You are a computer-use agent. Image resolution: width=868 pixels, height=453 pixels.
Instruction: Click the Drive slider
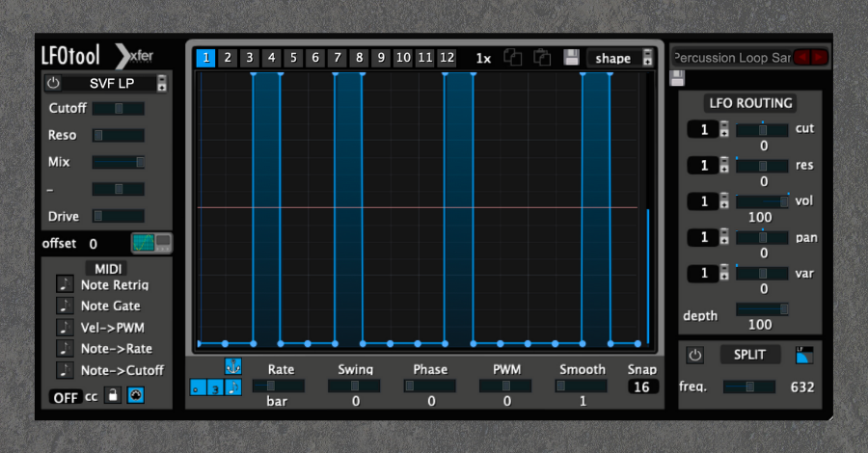(119, 216)
